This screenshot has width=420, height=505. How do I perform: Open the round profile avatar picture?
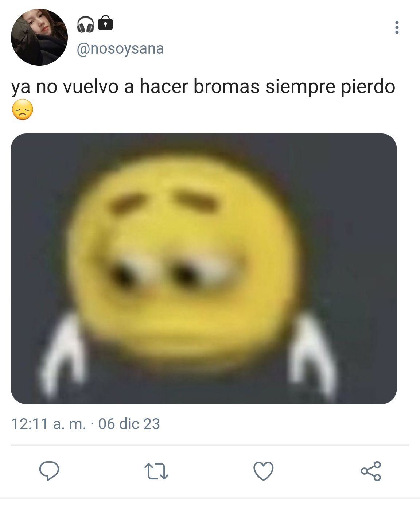click(39, 37)
